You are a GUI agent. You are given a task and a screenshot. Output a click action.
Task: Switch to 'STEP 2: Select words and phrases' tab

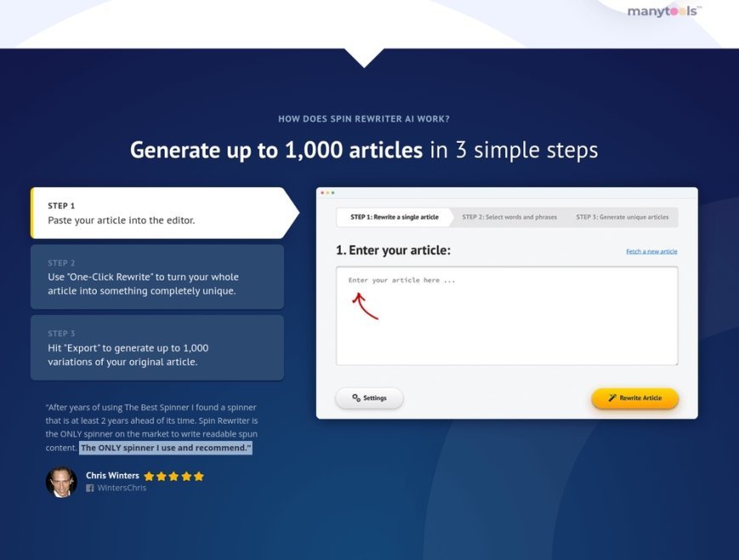click(x=510, y=218)
